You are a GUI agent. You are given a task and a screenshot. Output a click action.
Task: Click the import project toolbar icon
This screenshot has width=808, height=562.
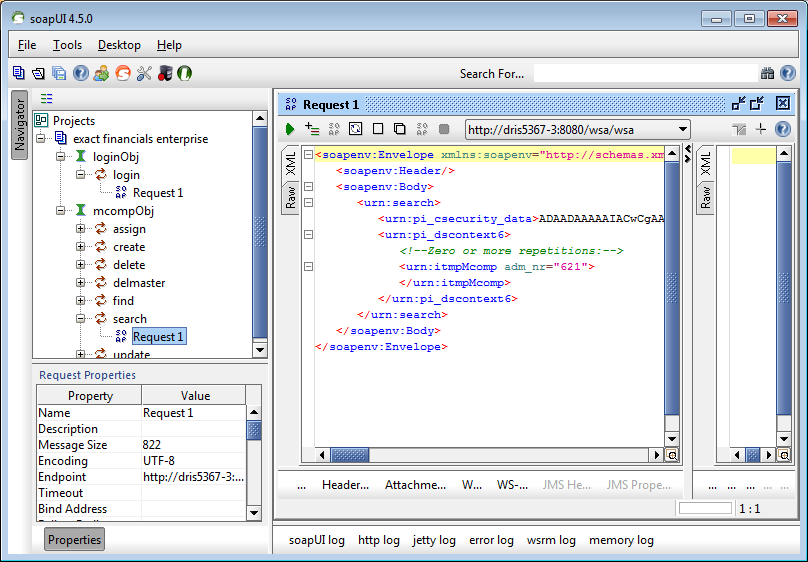(39, 73)
